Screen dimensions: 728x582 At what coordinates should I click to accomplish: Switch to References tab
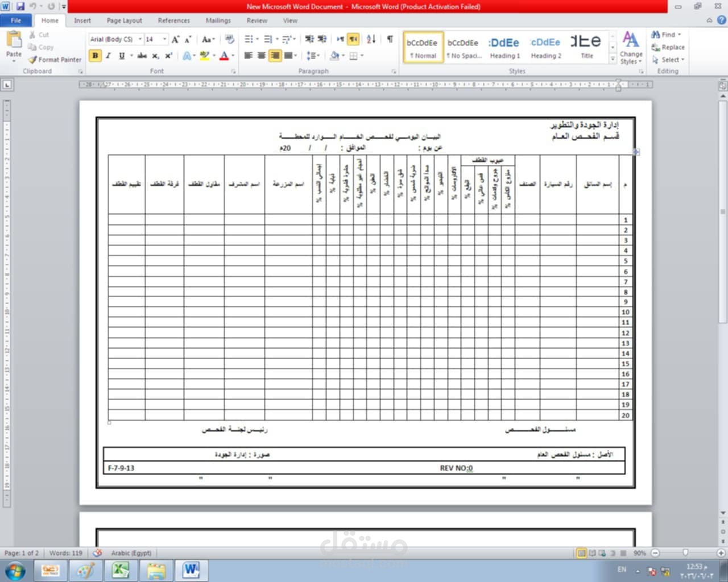[174, 20]
